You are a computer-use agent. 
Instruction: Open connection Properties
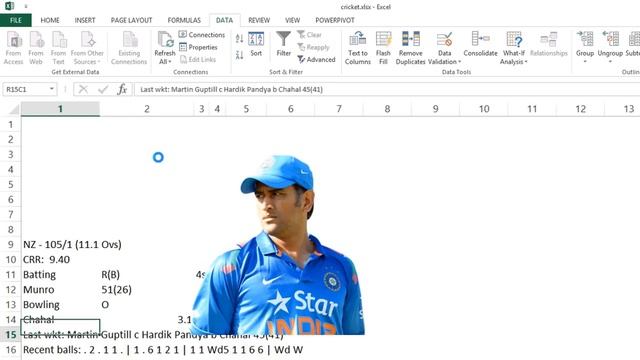pyautogui.click(x=198, y=47)
